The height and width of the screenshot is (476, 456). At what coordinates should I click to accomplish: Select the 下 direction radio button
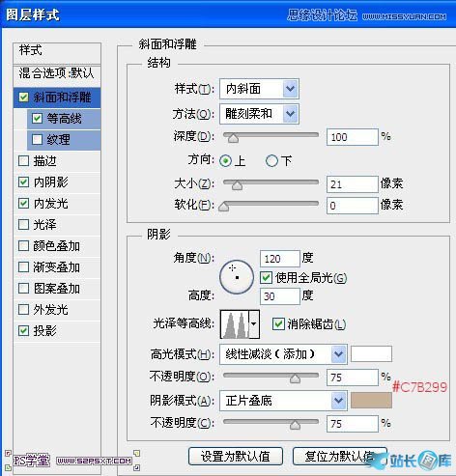tap(271, 160)
